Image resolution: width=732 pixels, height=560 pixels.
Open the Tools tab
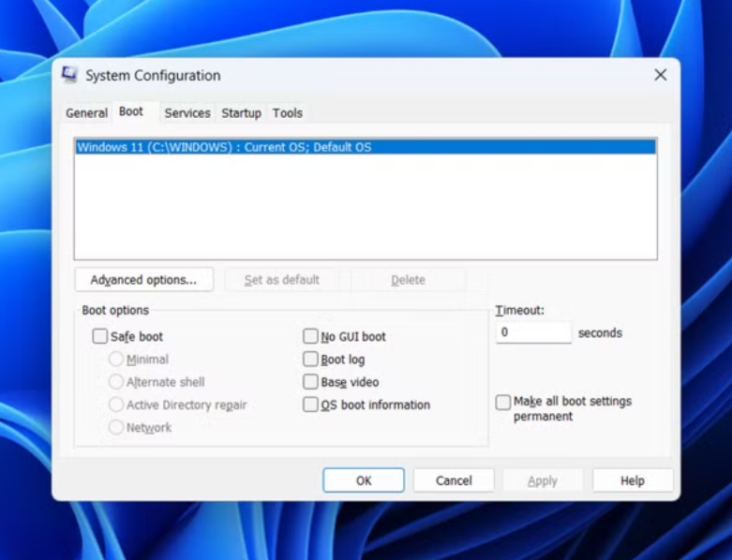click(288, 112)
